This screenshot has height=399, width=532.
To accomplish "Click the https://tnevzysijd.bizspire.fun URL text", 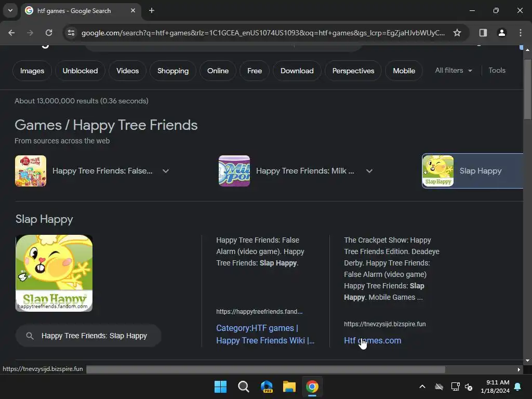I will (385, 324).
